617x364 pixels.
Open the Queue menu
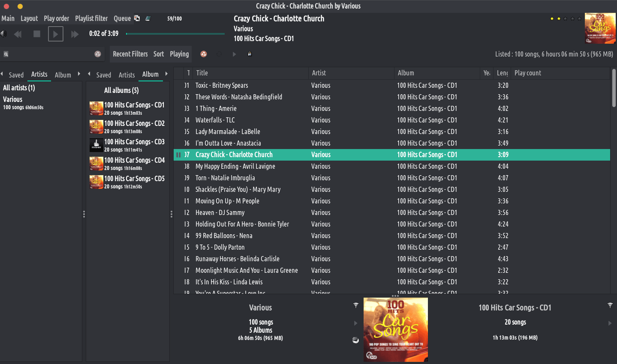122,18
